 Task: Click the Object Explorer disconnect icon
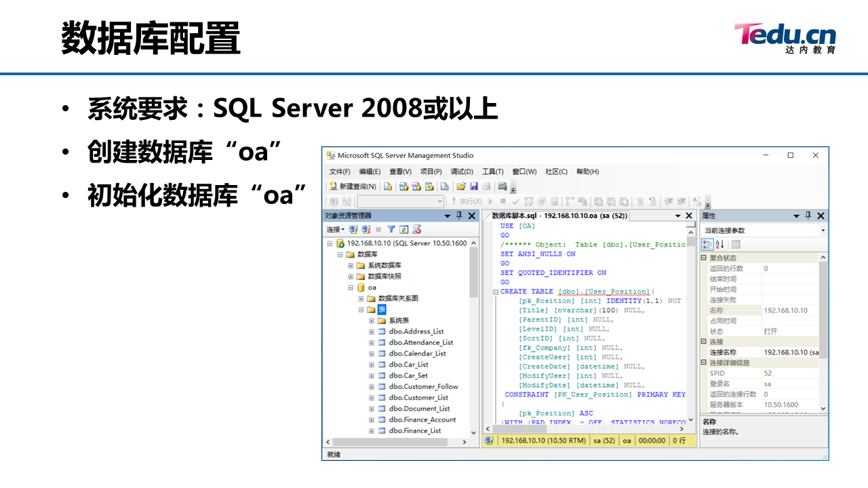[x=366, y=230]
